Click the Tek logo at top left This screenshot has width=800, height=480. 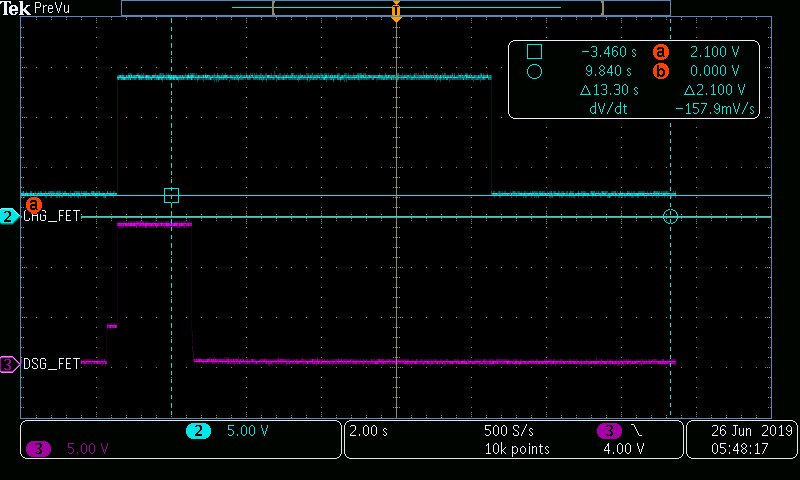pos(15,8)
